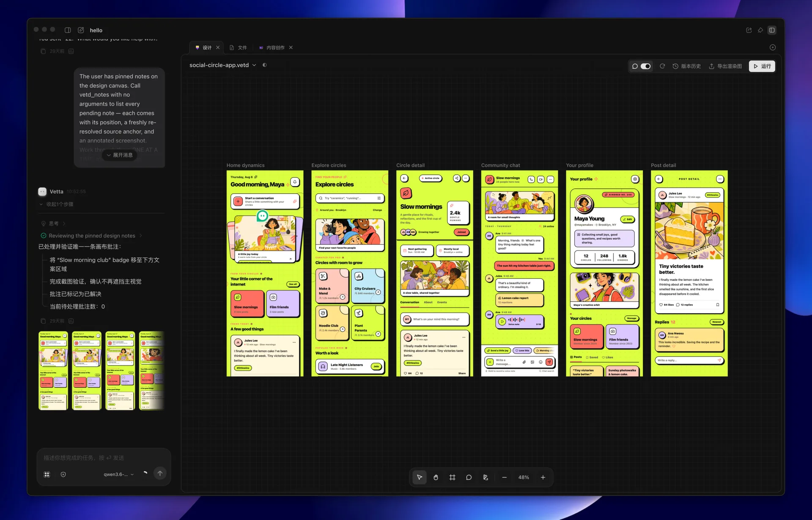The image size is (812, 520).
Task: Start a new chat with the compose icon
Action: [x=81, y=30]
